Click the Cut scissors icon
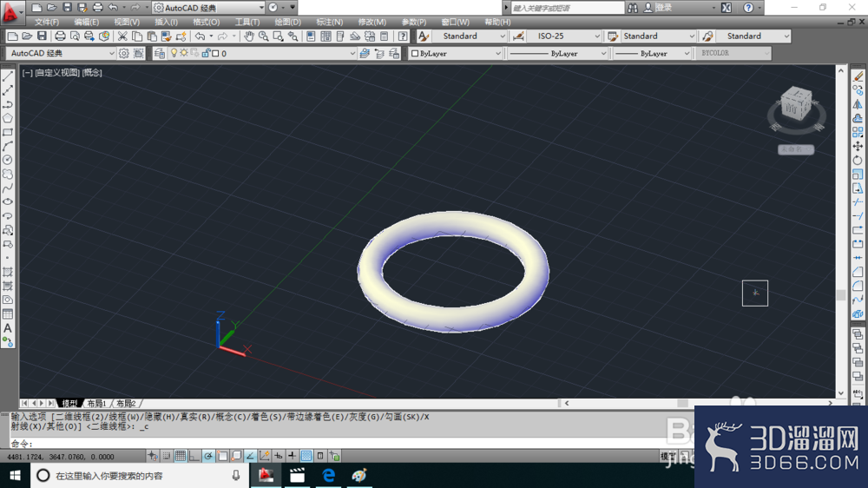Screen dimensions: 868x488 pos(122,36)
